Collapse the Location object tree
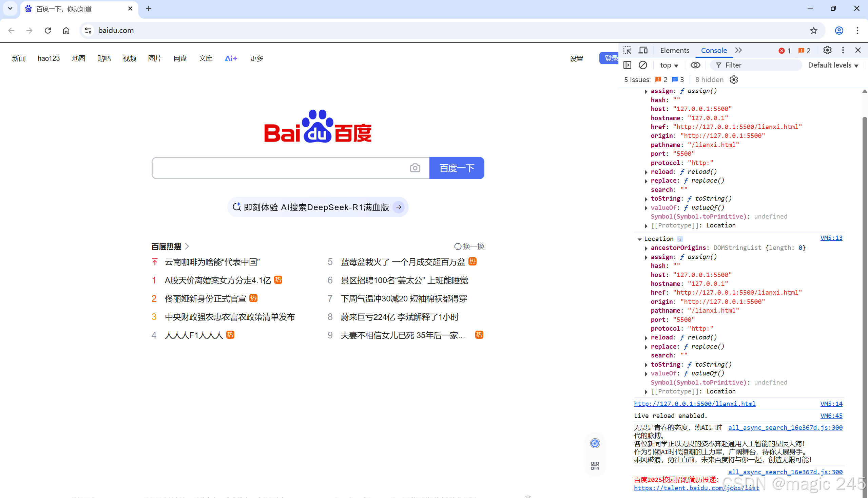The height and width of the screenshot is (498, 868). tap(639, 239)
